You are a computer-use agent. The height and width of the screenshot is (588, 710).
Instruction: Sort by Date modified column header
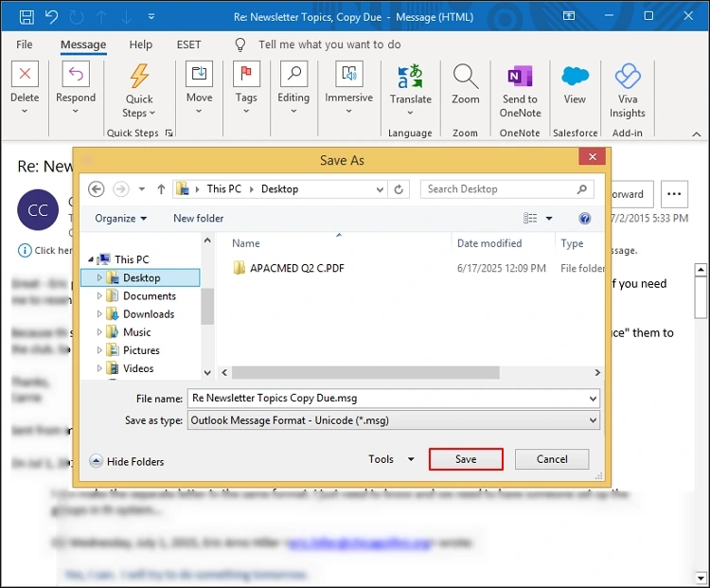(x=489, y=243)
